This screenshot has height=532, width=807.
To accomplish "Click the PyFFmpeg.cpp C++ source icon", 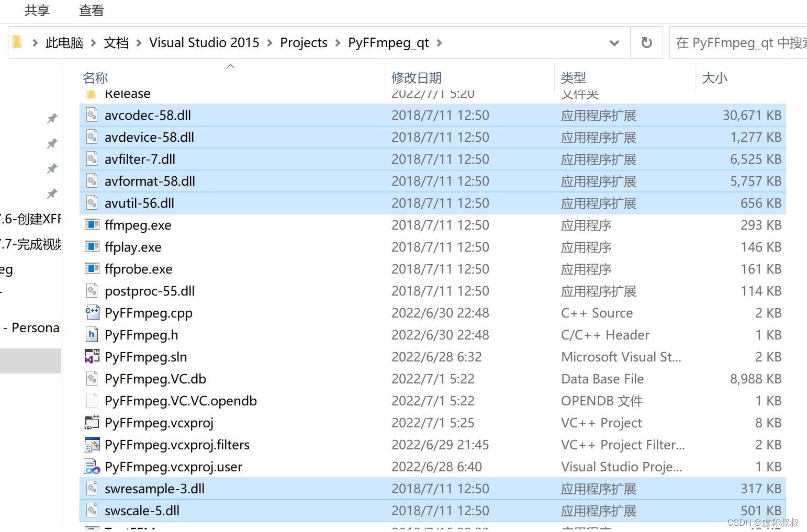I will point(92,313).
